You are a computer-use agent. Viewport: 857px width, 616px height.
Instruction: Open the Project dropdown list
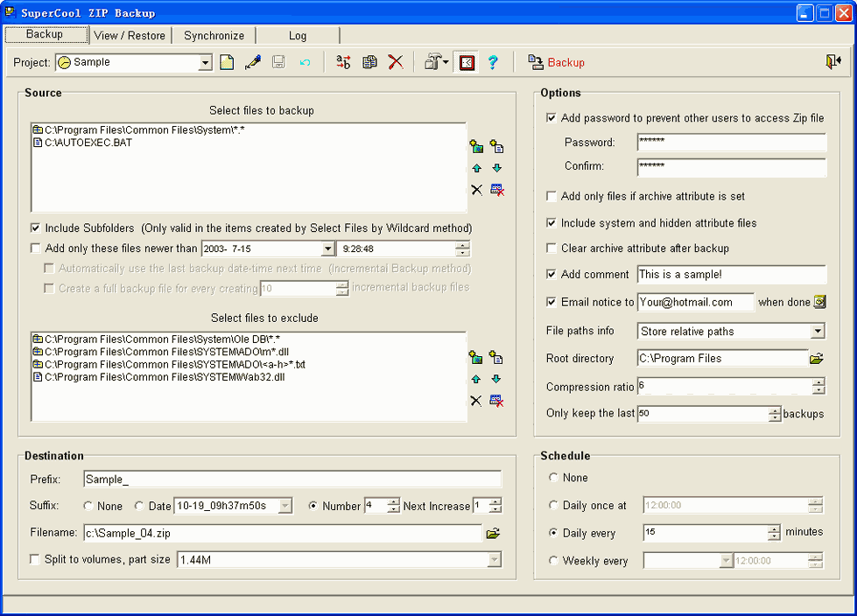(x=206, y=63)
